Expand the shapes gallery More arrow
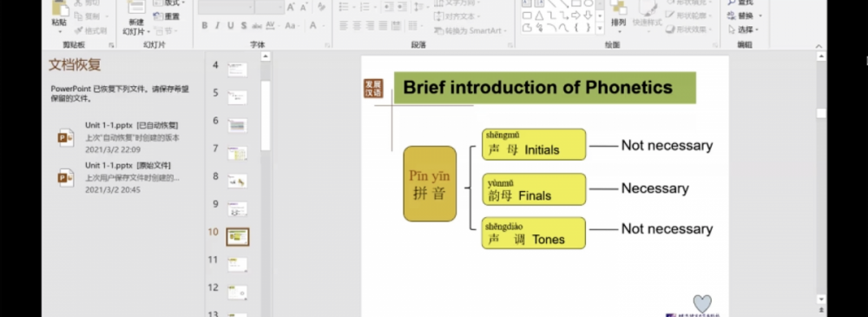 pos(600,28)
